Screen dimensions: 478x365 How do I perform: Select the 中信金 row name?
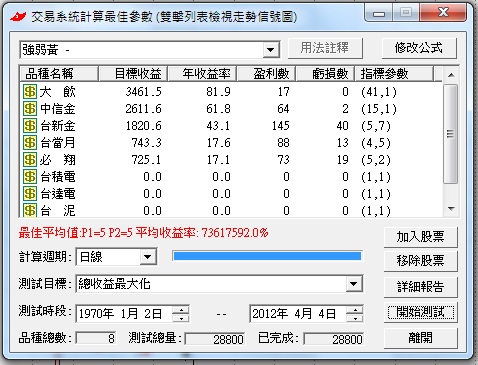point(58,109)
